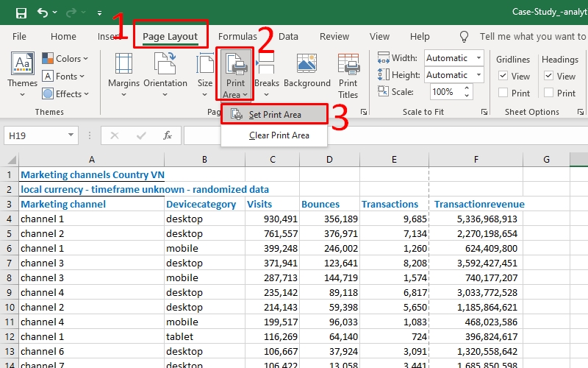Click the Transactionrevenue header cell
This screenshot has width=588, height=368.
click(x=476, y=205)
